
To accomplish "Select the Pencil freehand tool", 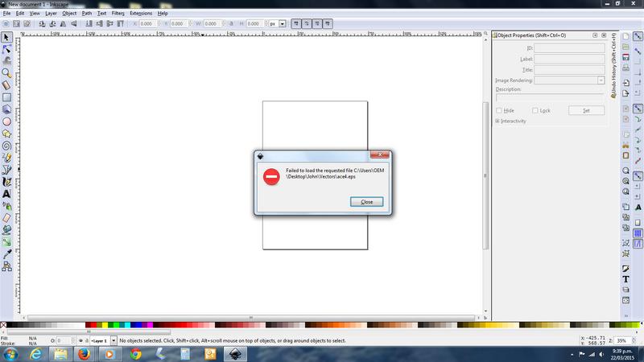I will 6,158.
